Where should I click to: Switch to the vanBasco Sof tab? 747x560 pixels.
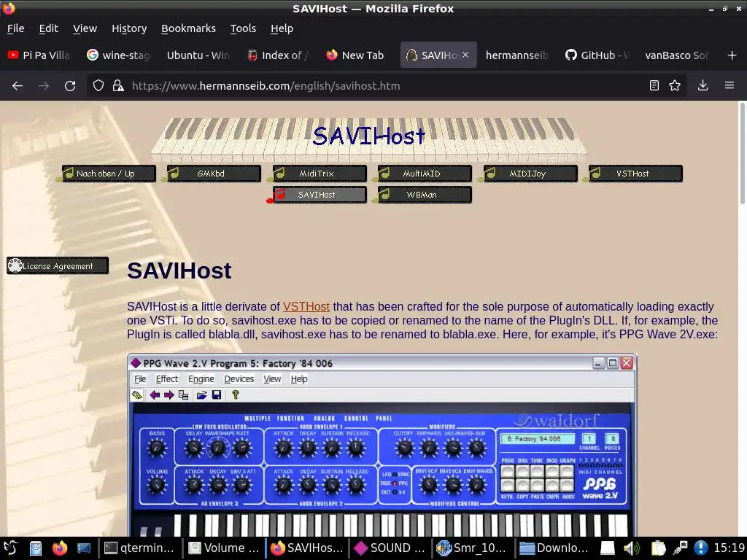[676, 55]
